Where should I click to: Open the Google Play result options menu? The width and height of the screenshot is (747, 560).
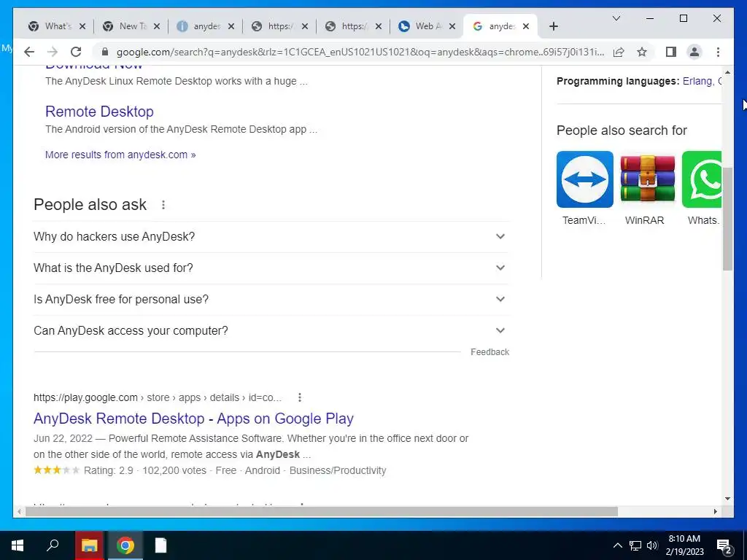299,397
